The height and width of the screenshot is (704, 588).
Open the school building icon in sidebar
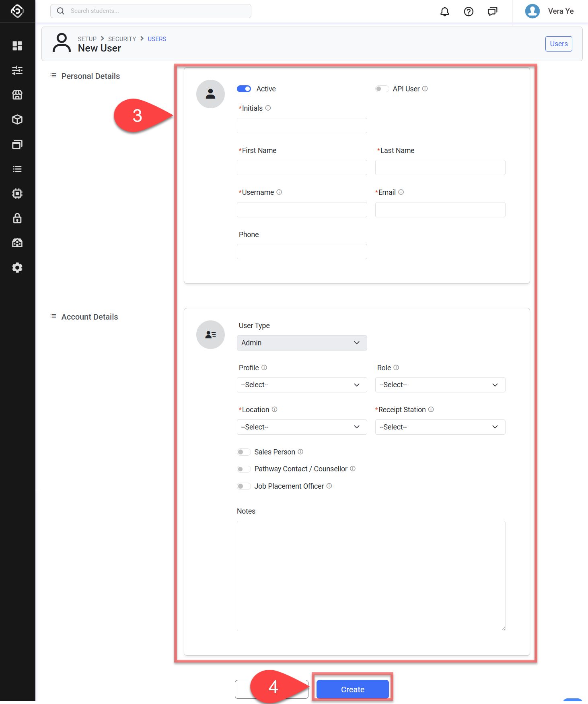tap(17, 243)
